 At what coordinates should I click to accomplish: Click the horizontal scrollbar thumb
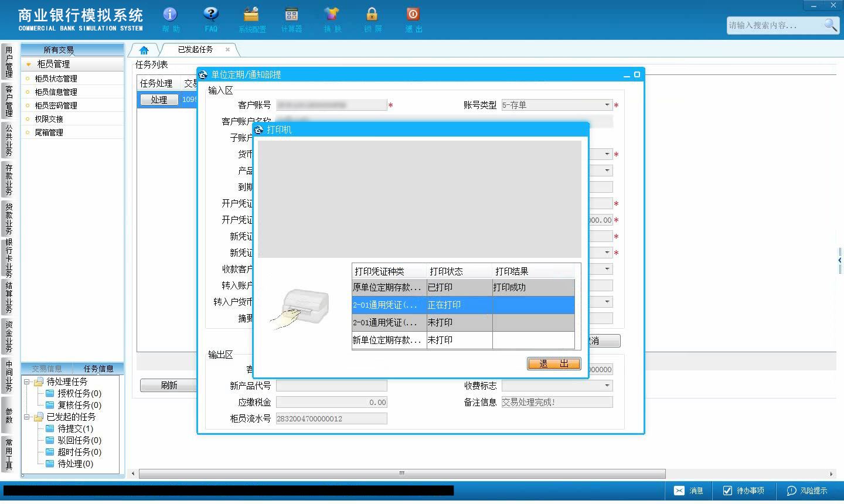(x=402, y=474)
